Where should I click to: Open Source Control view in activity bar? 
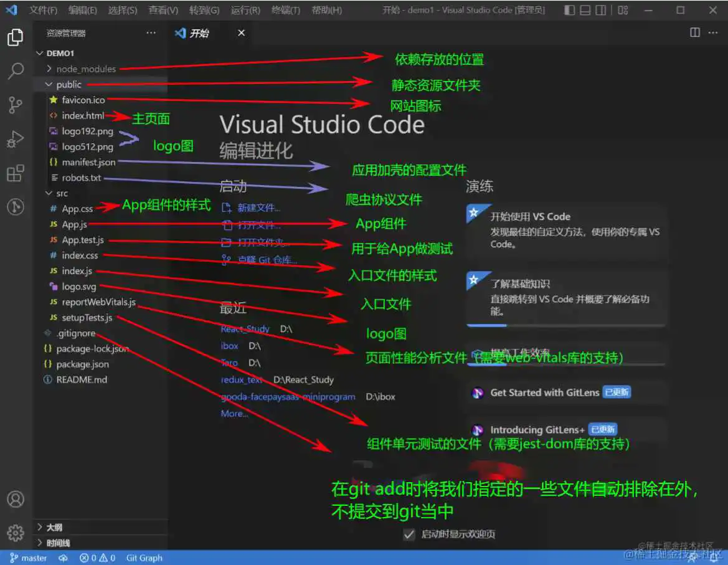pos(16,105)
